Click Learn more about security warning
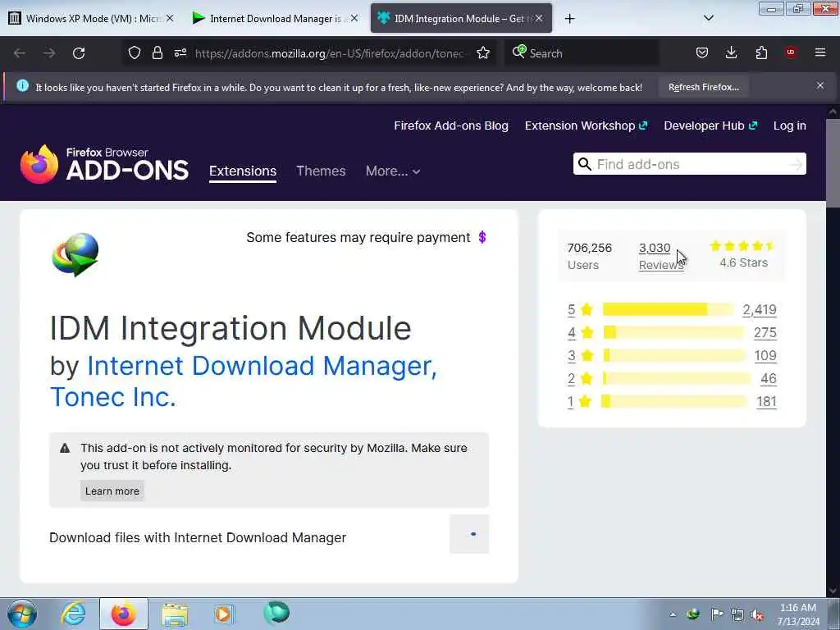Viewport: 840px width, 630px height. pyautogui.click(x=112, y=491)
